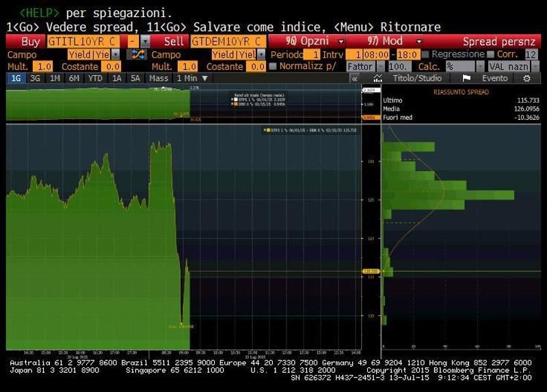547x392 pixels.
Task: Enable the Regressione checkbox
Action: point(425,54)
